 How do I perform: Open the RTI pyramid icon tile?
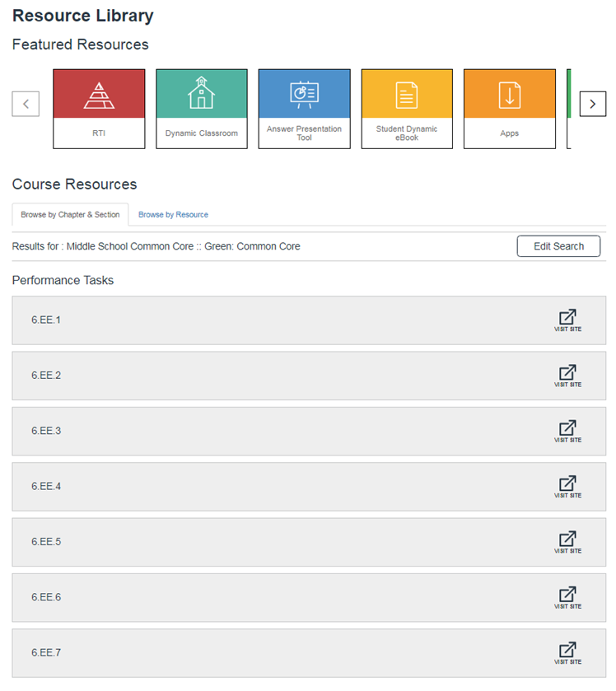[x=99, y=95]
